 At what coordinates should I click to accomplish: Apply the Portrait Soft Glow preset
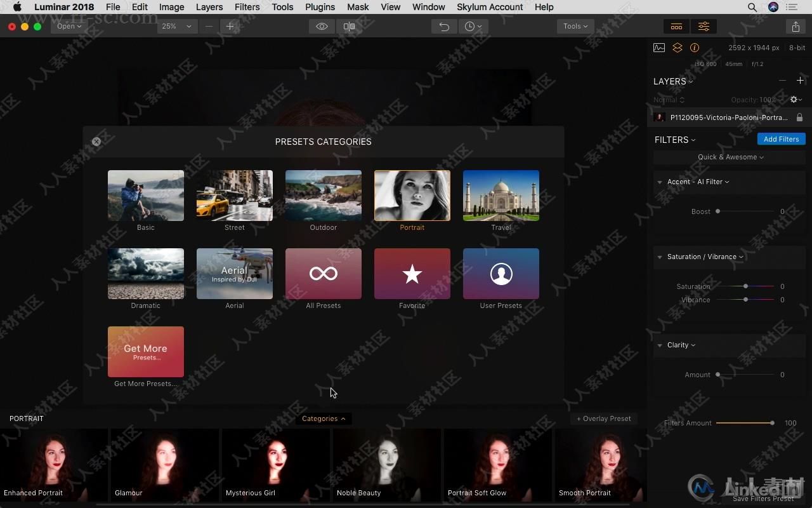pos(498,465)
